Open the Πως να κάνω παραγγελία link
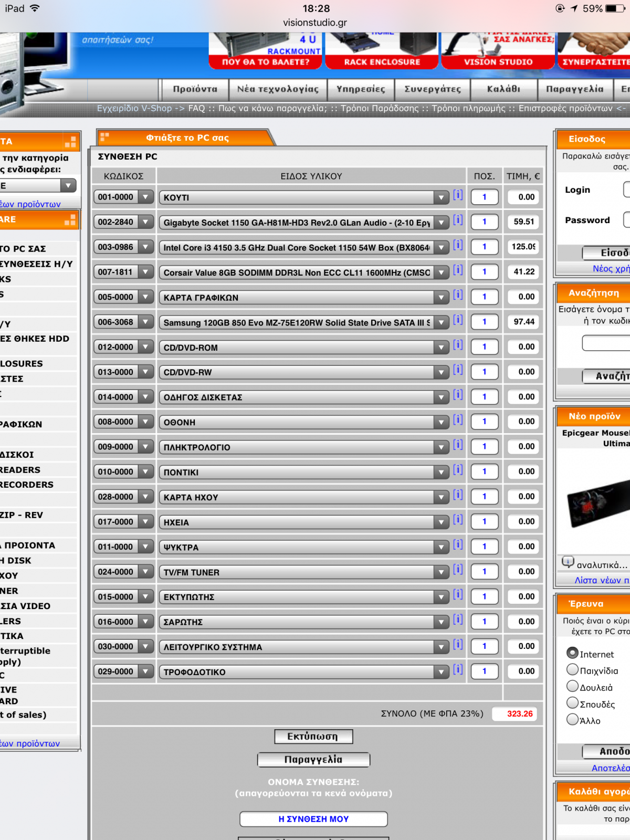 point(272,108)
